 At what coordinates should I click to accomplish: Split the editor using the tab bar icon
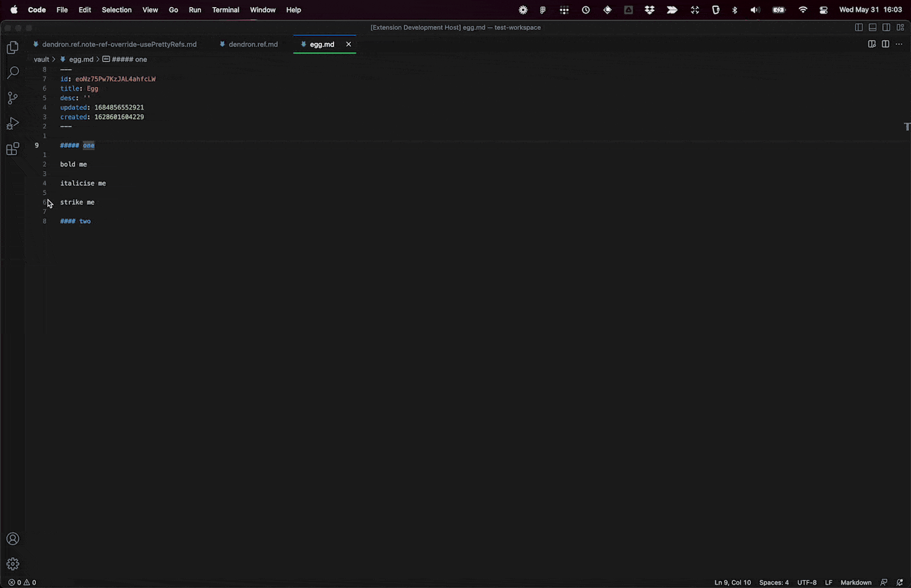[x=885, y=44]
